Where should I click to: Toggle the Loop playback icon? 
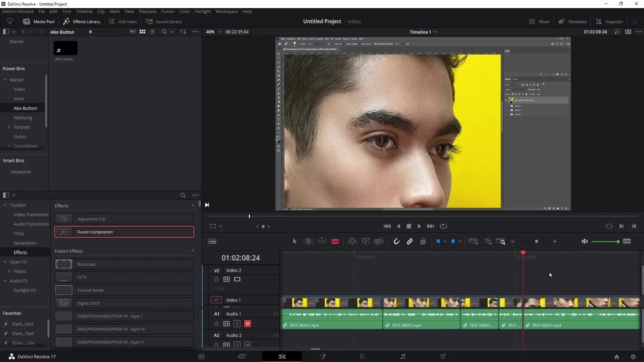(444, 226)
